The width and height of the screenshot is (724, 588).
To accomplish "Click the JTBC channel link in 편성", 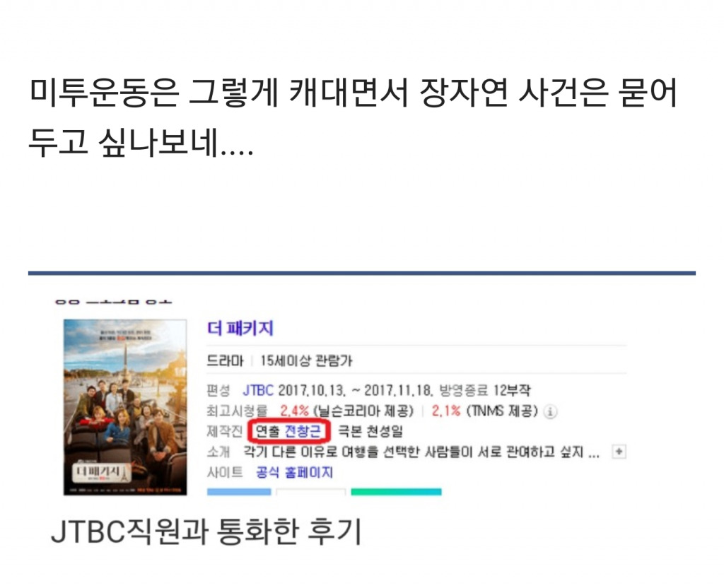I will click(x=258, y=390).
